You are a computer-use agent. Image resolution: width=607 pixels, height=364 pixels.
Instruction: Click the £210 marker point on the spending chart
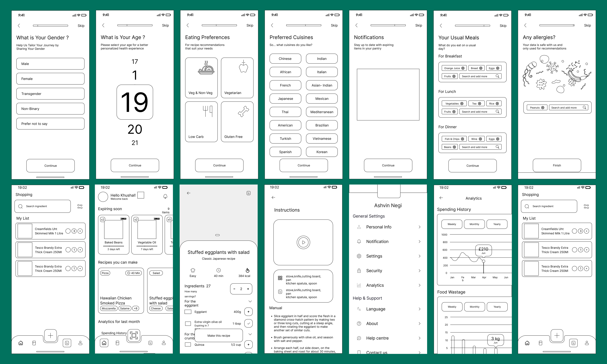pos(484,261)
